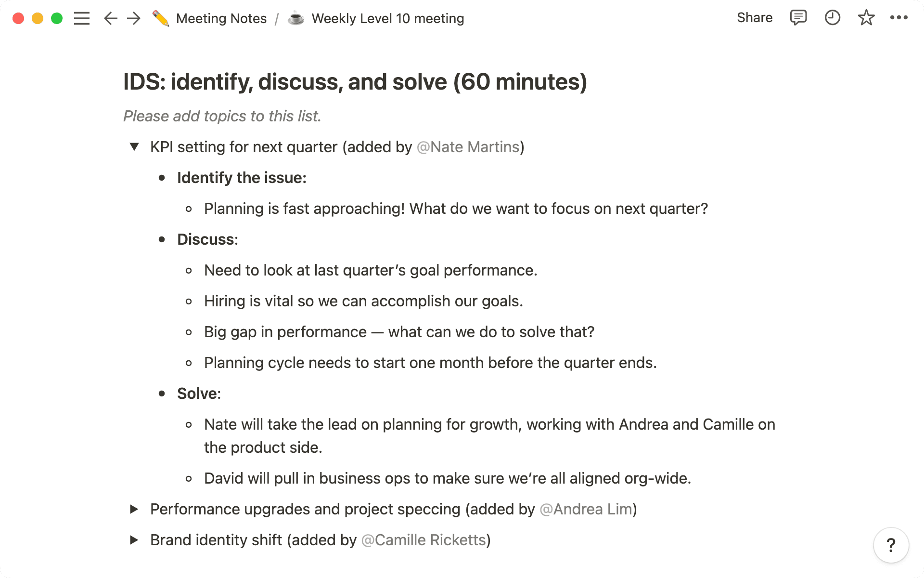
Task: Open help with the question mark icon
Action: 890,545
